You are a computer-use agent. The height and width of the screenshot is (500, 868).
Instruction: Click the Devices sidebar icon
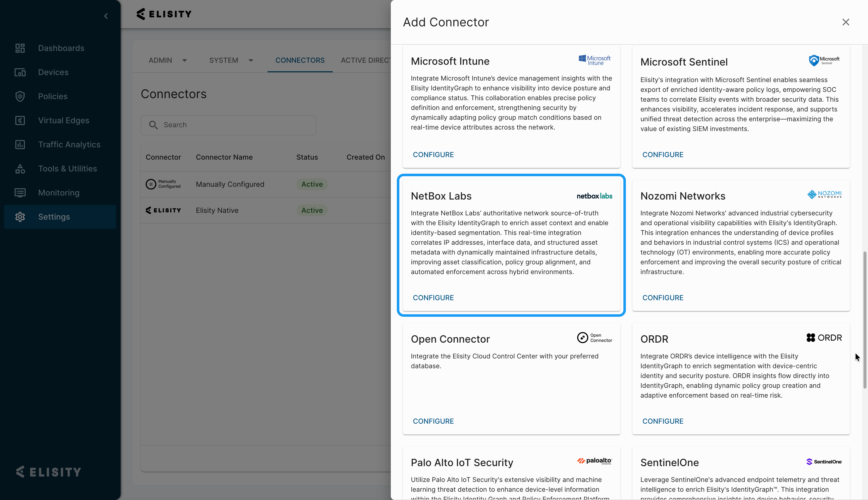[x=20, y=73]
